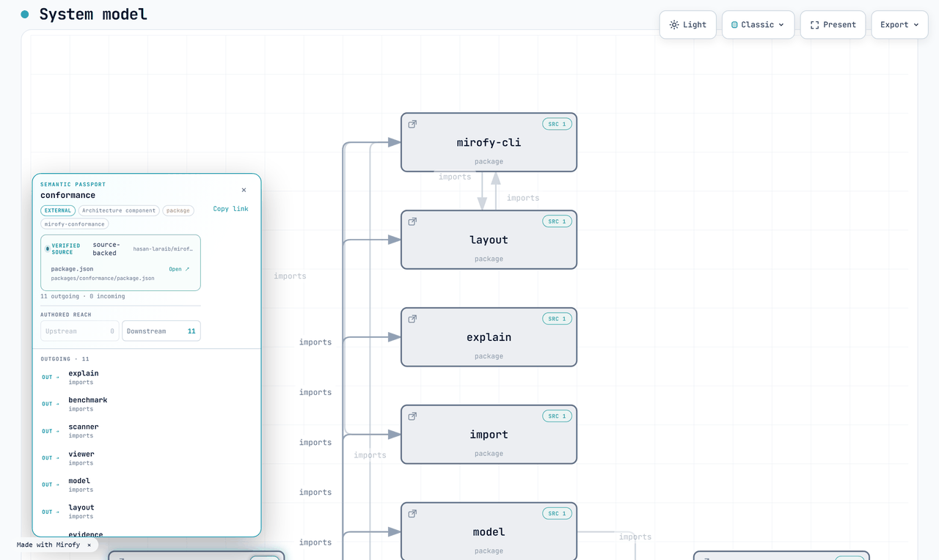Viewport: 939px width, 560px height.
Task: Select viewer in the outgoing list
Action: 147,458
